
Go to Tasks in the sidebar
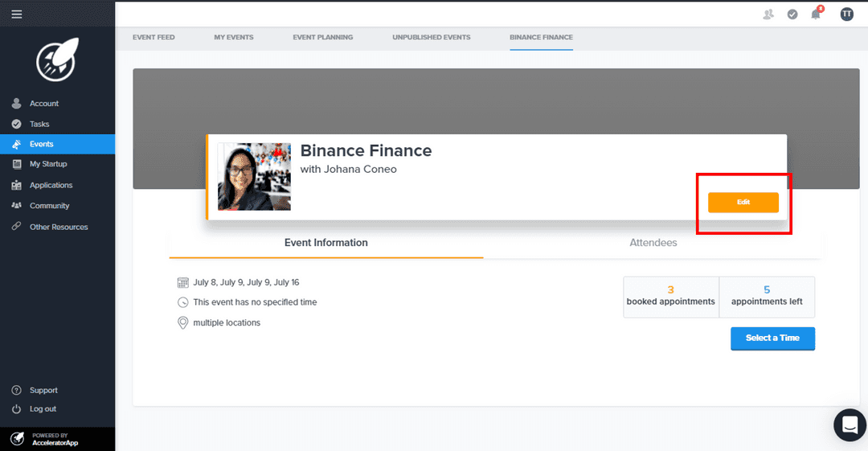[x=39, y=124]
